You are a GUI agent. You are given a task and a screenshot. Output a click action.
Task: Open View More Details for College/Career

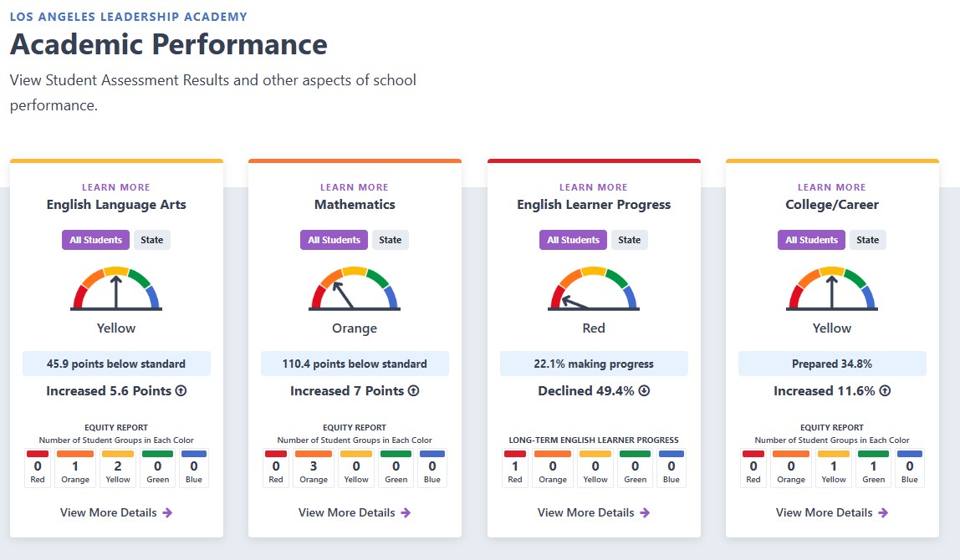(832, 513)
